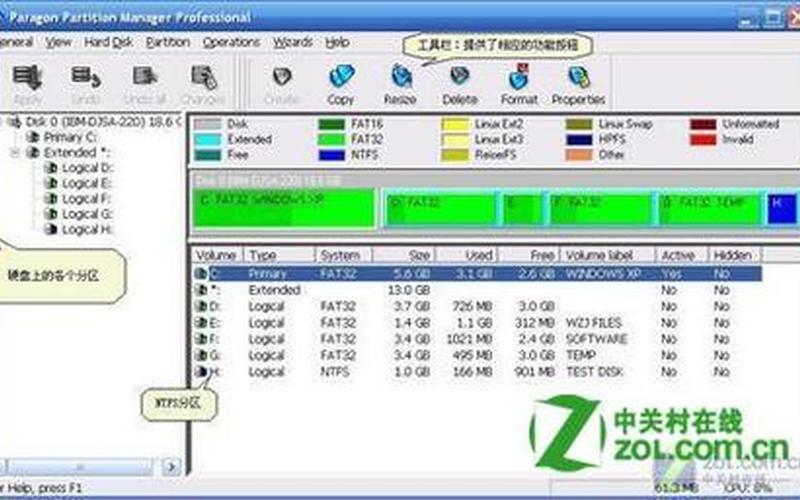The image size is (800, 500).
Task: Sort by Volume label column header
Action: (608, 255)
